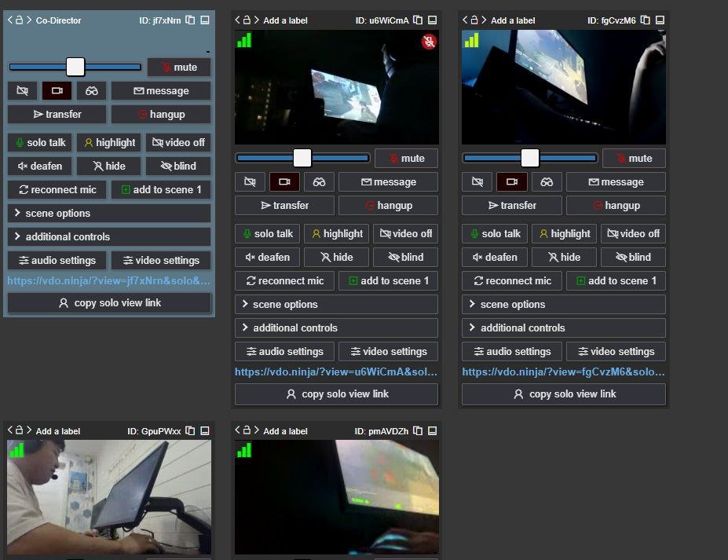Viewport: 728px width, 560px height.
Task: Edit the Co-Director label text
Action: 58,20
